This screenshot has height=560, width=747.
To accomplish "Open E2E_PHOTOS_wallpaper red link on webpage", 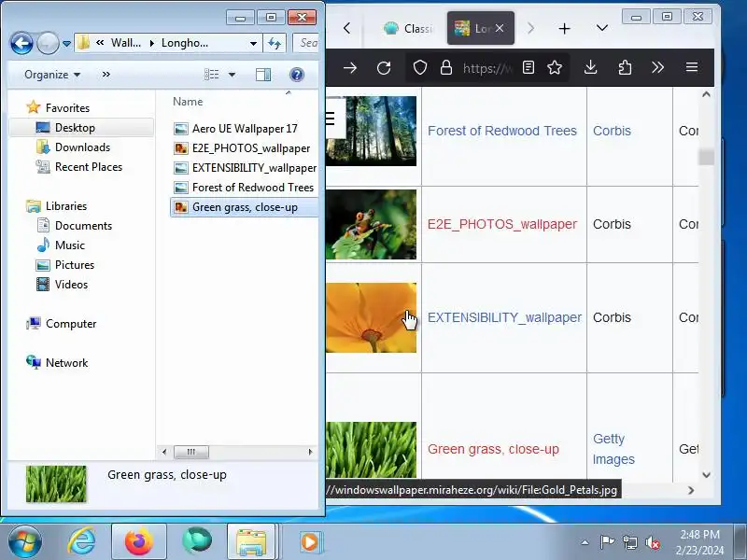I will [x=502, y=224].
